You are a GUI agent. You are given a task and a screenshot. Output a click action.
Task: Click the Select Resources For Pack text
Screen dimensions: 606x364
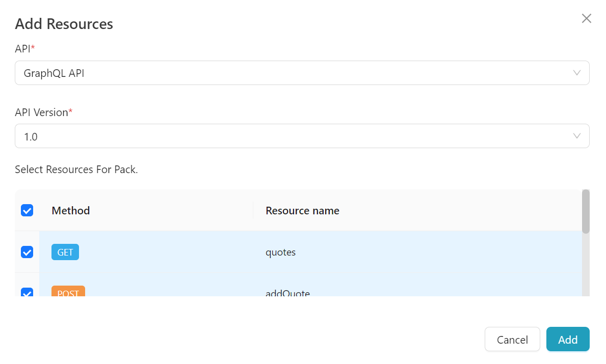pyautogui.click(x=76, y=170)
